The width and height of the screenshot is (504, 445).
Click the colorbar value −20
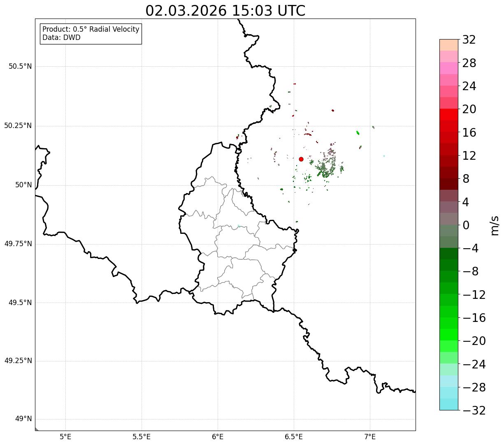474,341
